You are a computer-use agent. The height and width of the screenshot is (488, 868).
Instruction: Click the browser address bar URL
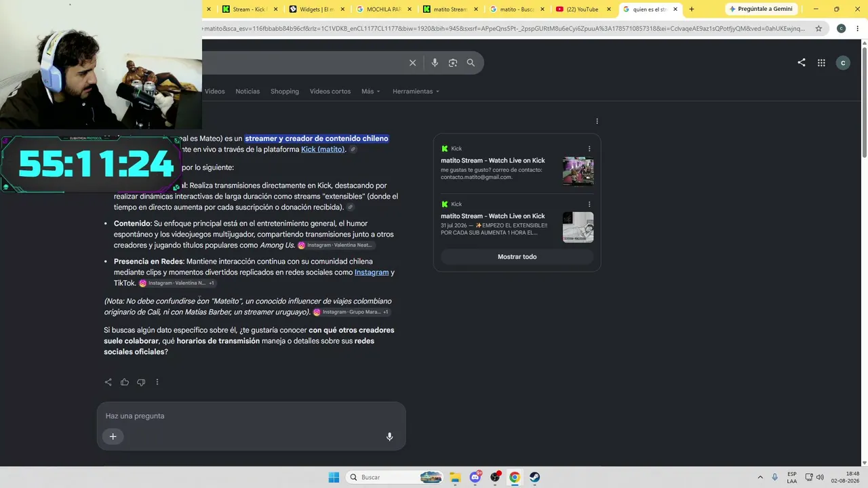click(x=503, y=28)
